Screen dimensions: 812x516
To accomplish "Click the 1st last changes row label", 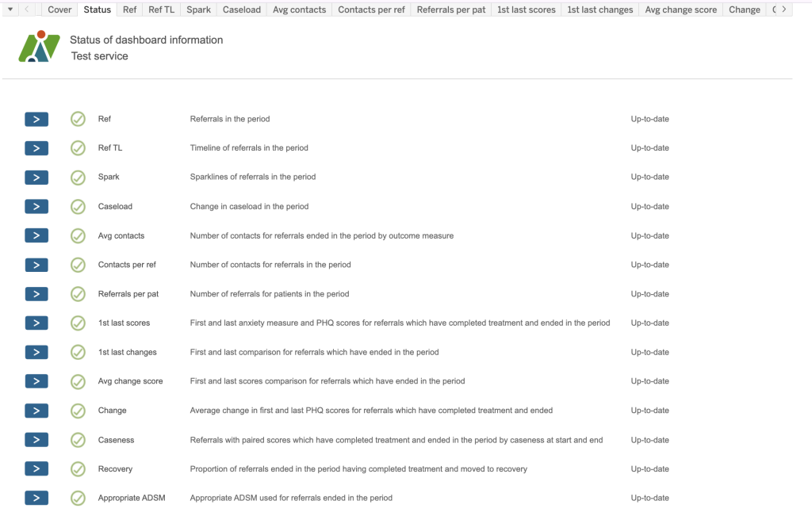I will 128,352.
